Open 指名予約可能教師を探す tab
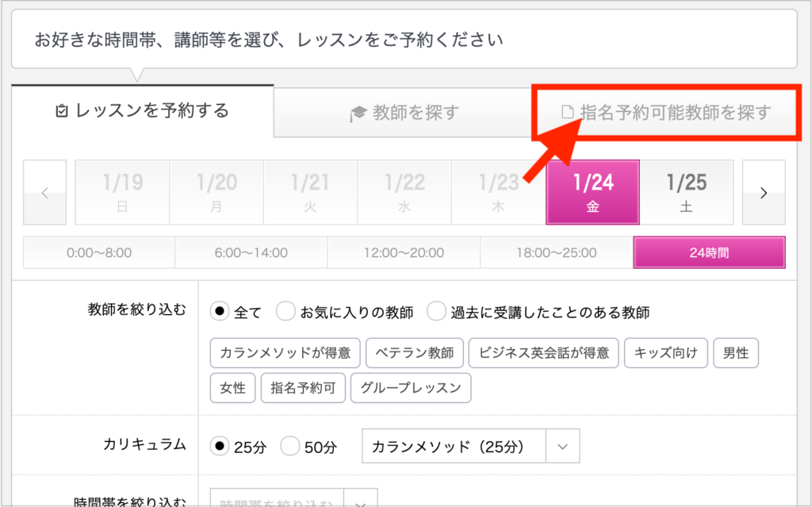Screen dimensions: 812x507 665,113
